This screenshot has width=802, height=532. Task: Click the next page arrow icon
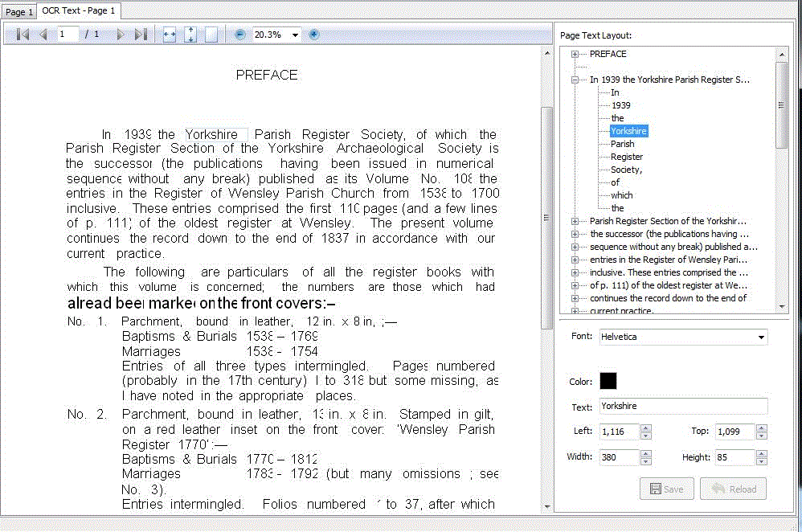121,34
